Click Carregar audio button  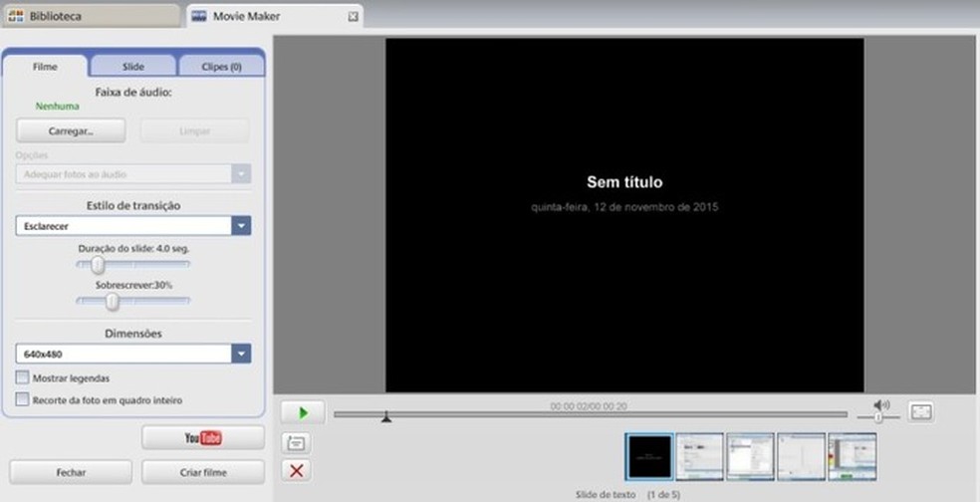click(71, 131)
